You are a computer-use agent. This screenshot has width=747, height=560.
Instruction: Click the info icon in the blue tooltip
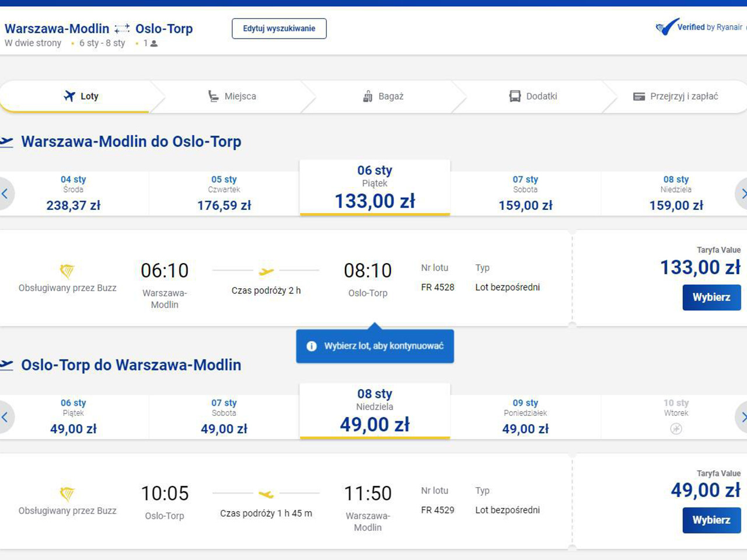point(312,346)
